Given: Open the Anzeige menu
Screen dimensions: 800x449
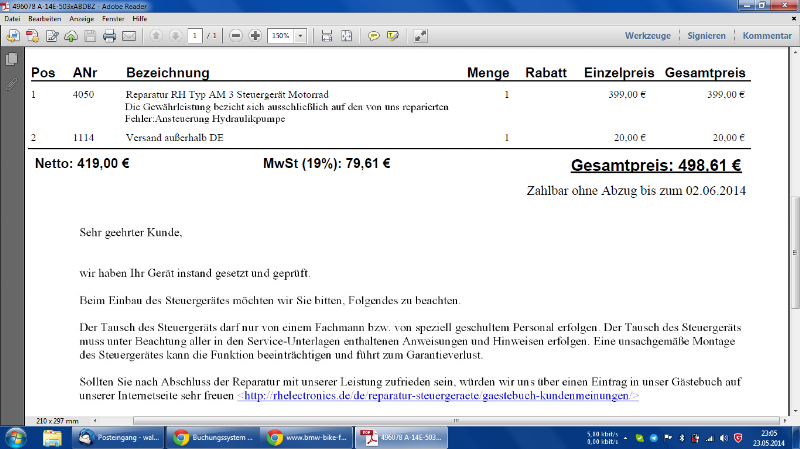Looking at the screenshot, I should pyautogui.click(x=82, y=19).
